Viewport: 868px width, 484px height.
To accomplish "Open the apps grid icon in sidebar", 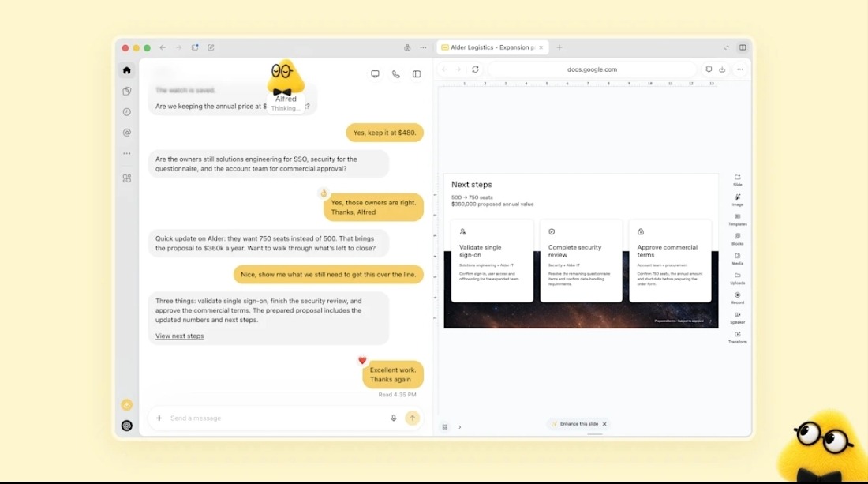I will [x=127, y=178].
